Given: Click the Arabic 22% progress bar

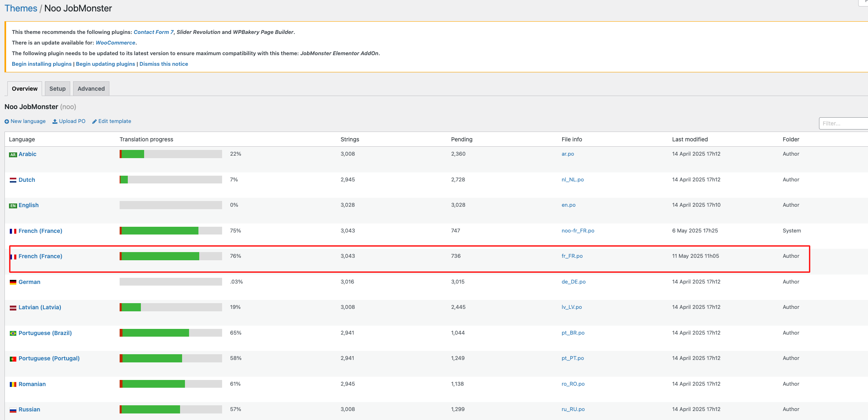Looking at the screenshot, I should coord(171,154).
